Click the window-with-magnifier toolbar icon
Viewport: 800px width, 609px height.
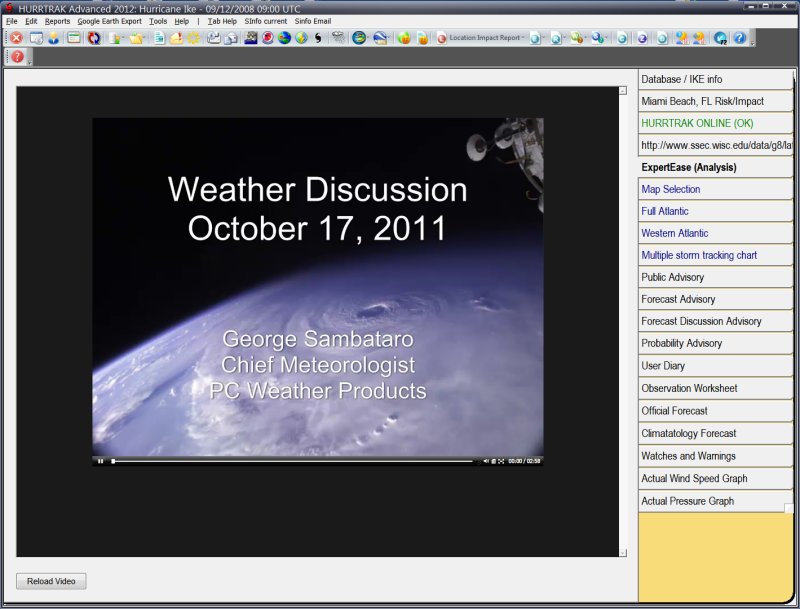(36, 38)
